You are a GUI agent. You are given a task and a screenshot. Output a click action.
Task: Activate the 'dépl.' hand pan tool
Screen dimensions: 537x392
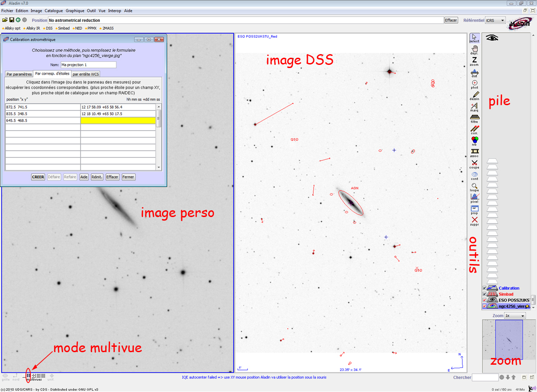coord(474,49)
